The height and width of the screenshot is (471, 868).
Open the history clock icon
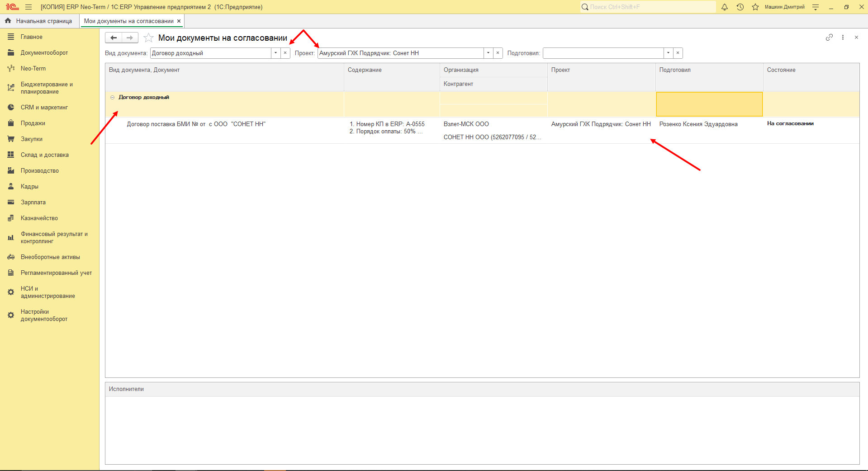(740, 7)
